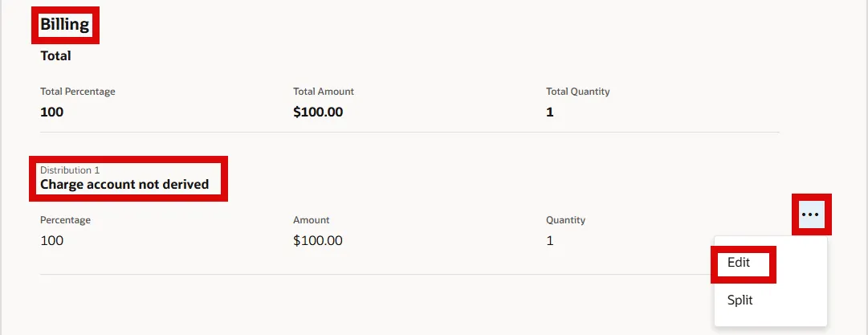Select the bold 100 under Total Percentage
Image resolution: width=868 pixels, height=335 pixels.
pyautogui.click(x=51, y=112)
